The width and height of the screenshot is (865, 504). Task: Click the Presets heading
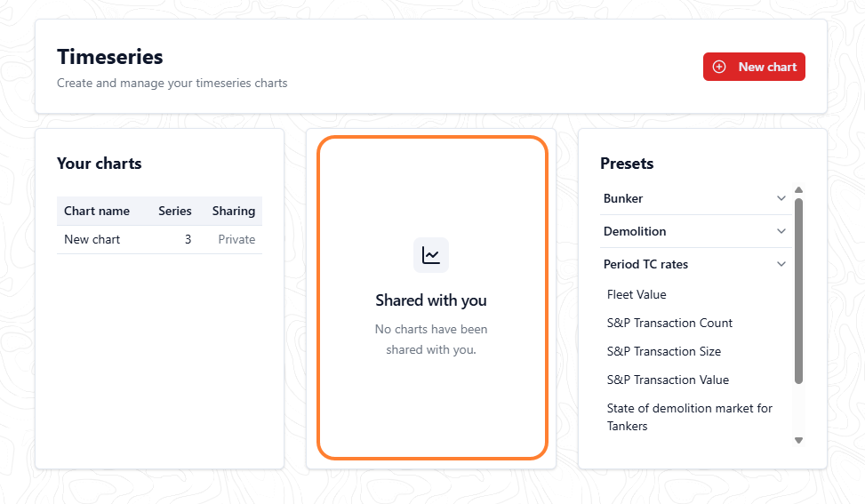pyautogui.click(x=627, y=164)
